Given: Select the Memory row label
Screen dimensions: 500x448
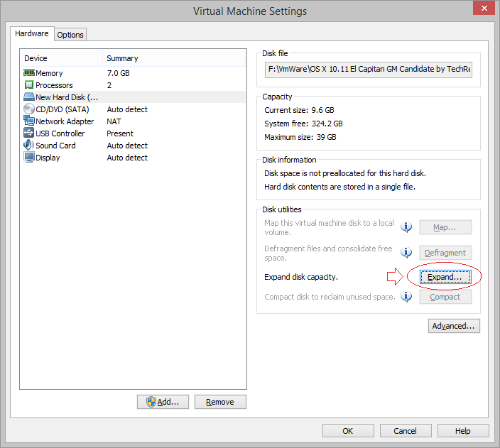Looking at the screenshot, I should coord(49,73).
